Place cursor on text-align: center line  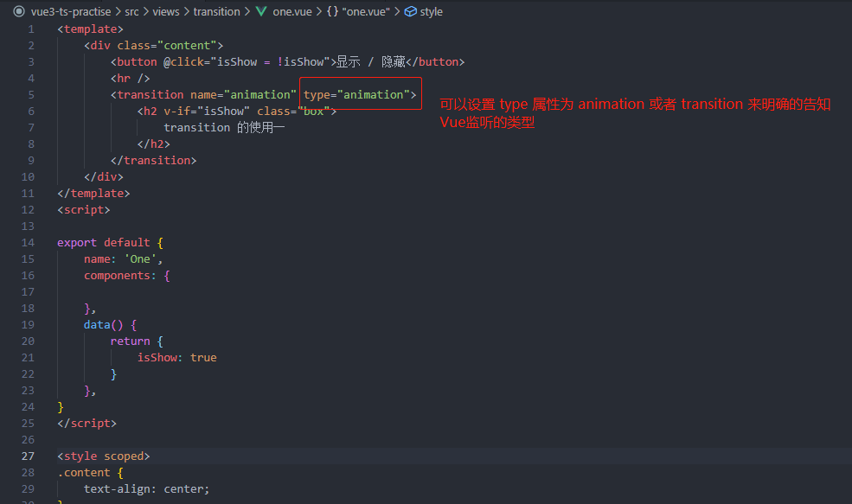(147, 488)
